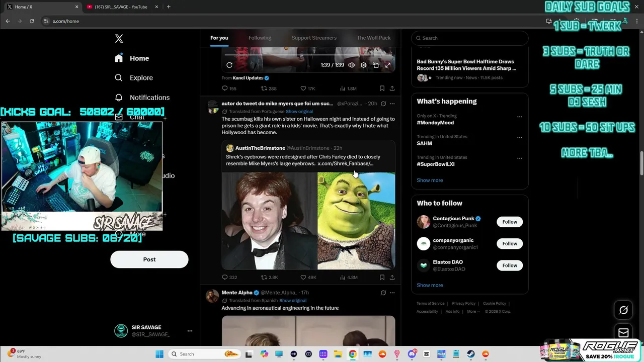The image size is (644, 362).
Task: Click the Post button
Action: pyautogui.click(x=149, y=259)
